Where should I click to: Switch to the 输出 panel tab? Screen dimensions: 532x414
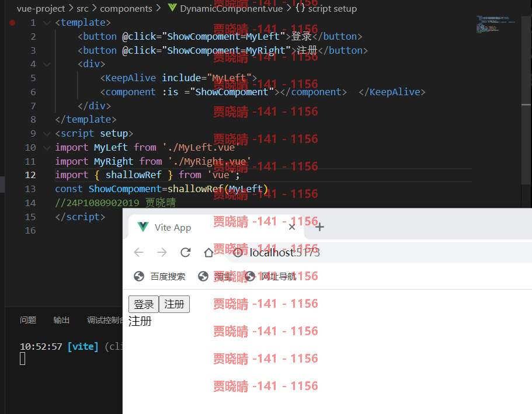(x=61, y=320)
